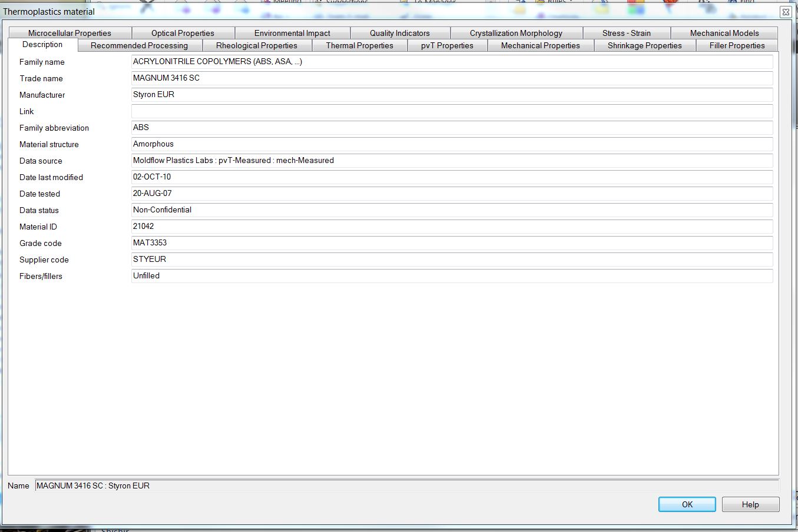Open the Rheological Properties tab

pyautogui.click(x=257, y=45)
